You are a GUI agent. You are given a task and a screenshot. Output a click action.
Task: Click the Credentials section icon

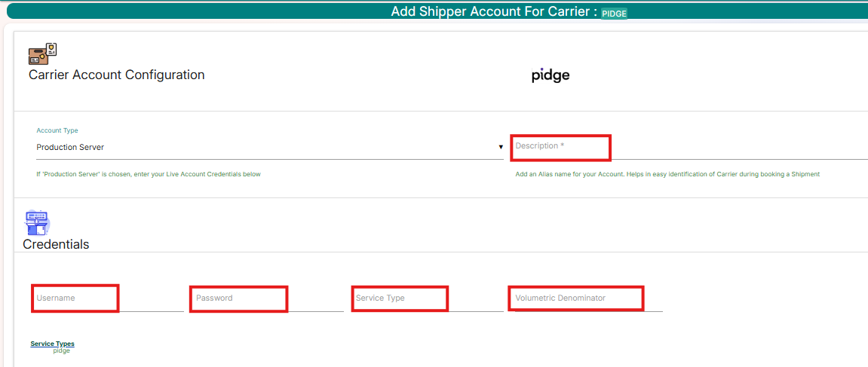click(x=37, y=222)
